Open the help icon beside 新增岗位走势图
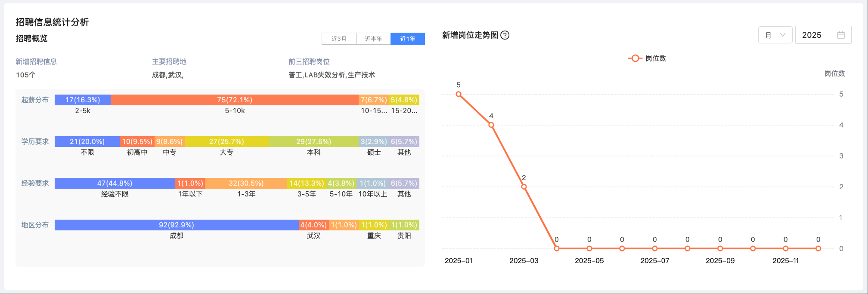The height and width of the screenshot is (294, 868). click(505, 35)
